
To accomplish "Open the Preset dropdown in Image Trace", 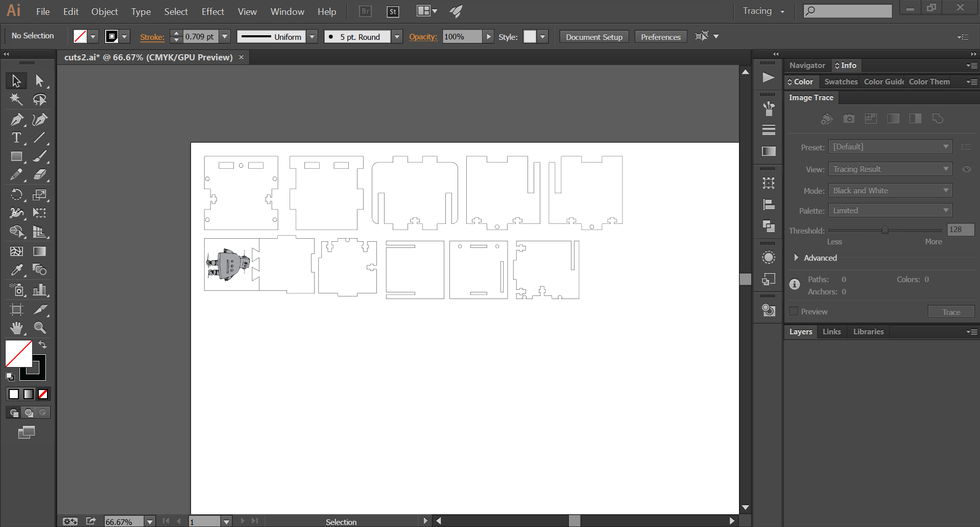I will (890, 147).
